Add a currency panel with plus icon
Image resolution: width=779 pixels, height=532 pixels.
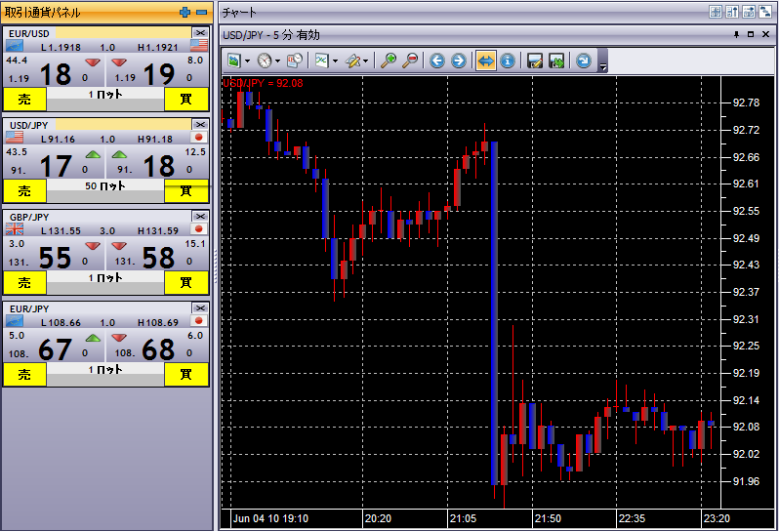click(185, 12)
